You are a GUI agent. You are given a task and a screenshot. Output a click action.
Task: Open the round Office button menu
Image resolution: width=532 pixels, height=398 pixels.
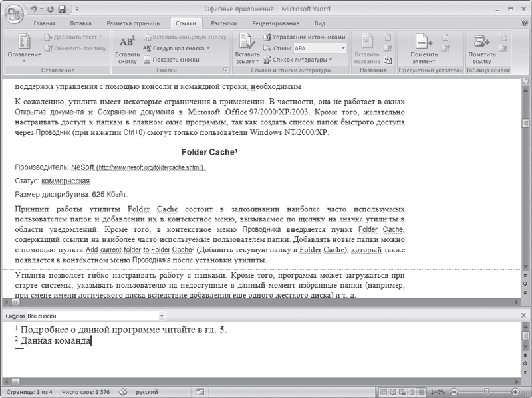tap(13, 13)
